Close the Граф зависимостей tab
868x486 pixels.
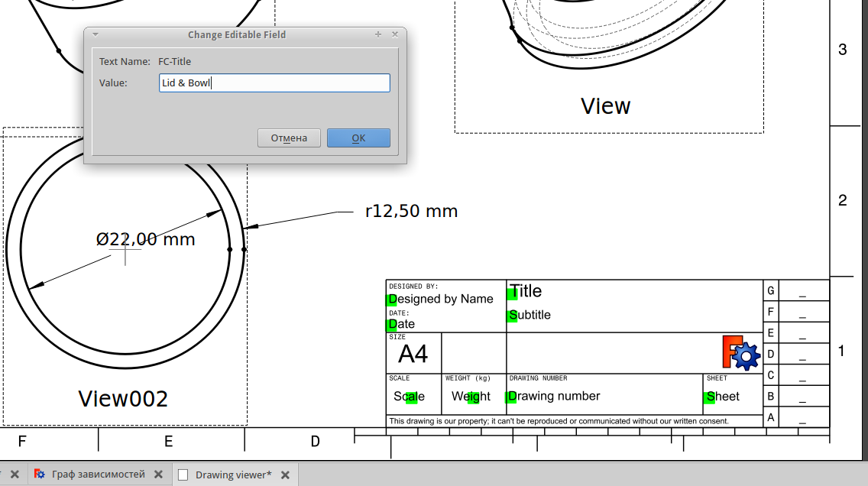tap(159, 474)
